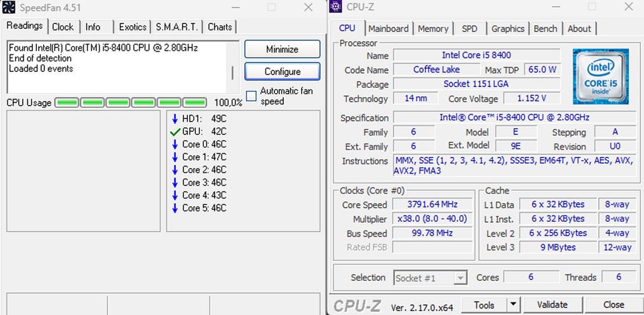
Task: Click the Close button in CPU-Z footer
Action: [x=614, y=305]
